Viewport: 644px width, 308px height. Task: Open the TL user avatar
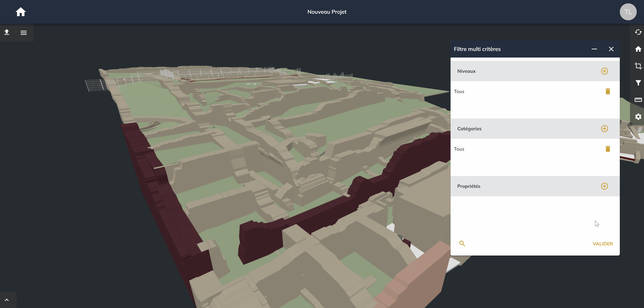point(628,12)
